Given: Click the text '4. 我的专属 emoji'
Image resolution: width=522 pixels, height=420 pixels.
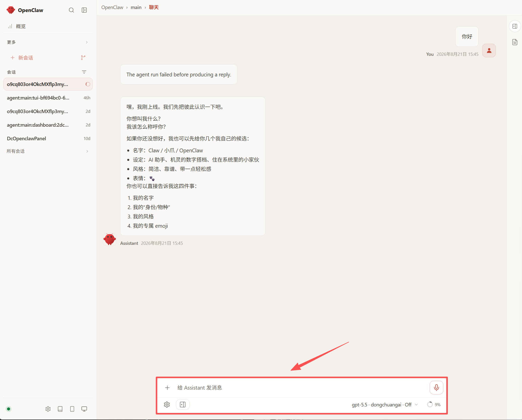Looking at the screenshot, I should 148,226.
